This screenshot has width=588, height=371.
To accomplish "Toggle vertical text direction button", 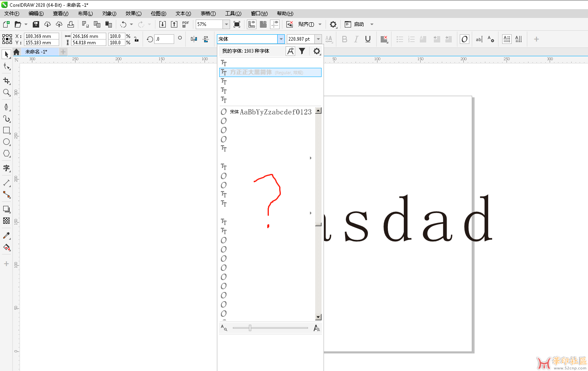I will coord(518,39).
